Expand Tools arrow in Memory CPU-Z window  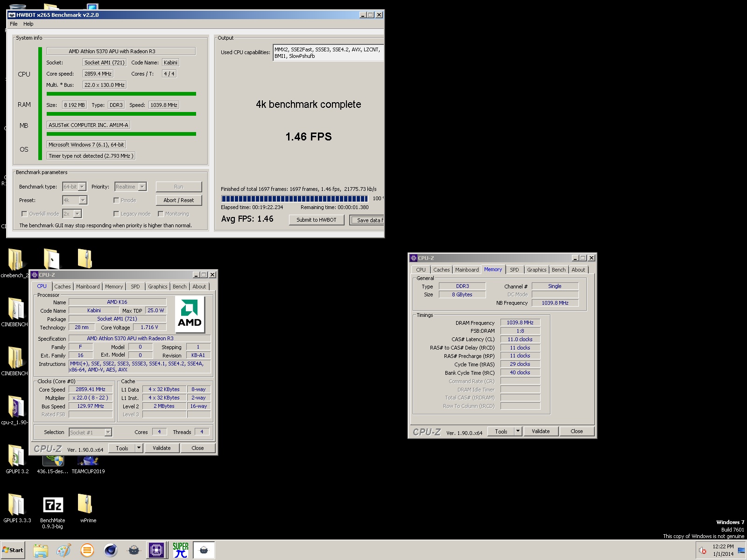click(x=518, y=431)
